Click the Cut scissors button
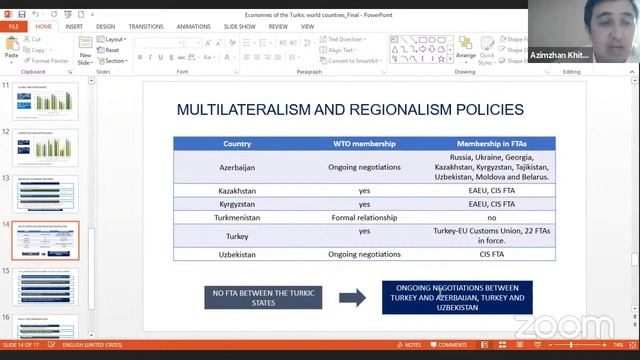This screenshot has width=640, height=360. click(x=32, y=39)
